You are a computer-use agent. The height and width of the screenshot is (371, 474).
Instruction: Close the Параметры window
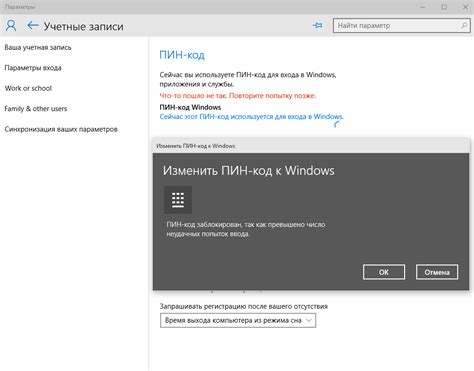click(x=465, y=7)
